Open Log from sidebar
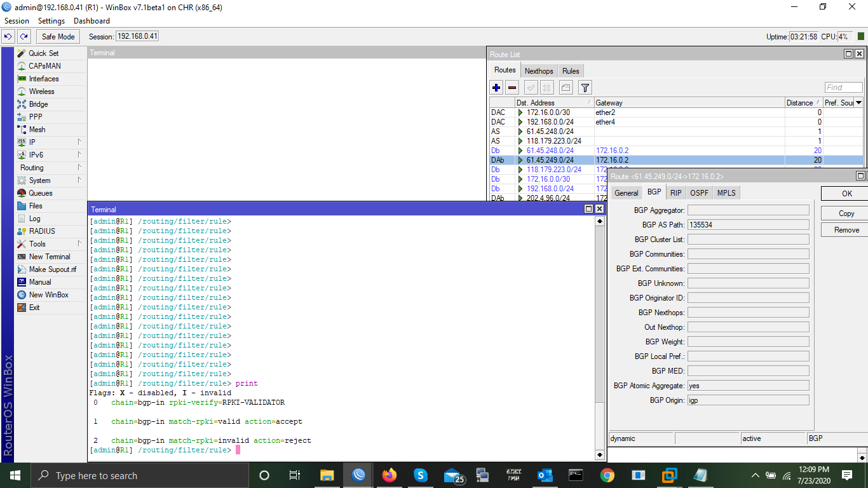This screenshot has height=488, width=868. coord(34,219)
